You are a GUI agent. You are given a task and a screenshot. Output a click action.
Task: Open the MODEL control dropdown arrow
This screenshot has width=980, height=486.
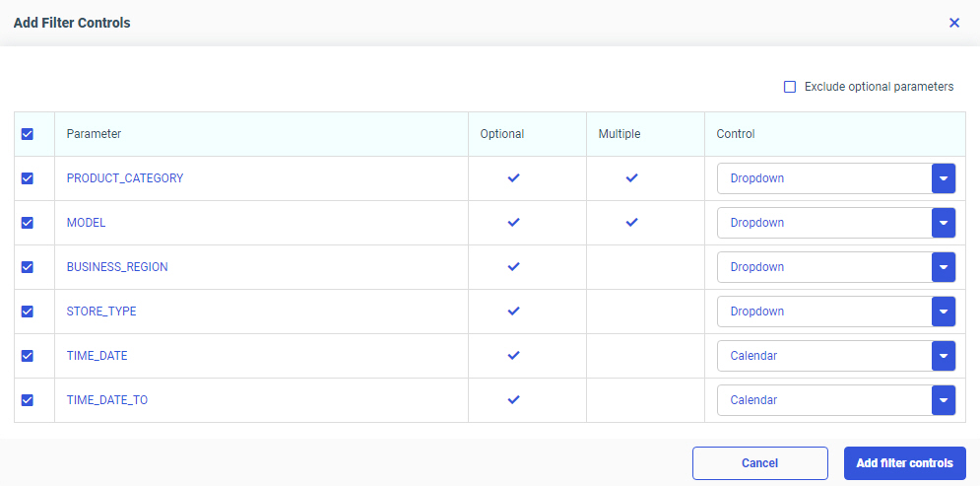944,223
